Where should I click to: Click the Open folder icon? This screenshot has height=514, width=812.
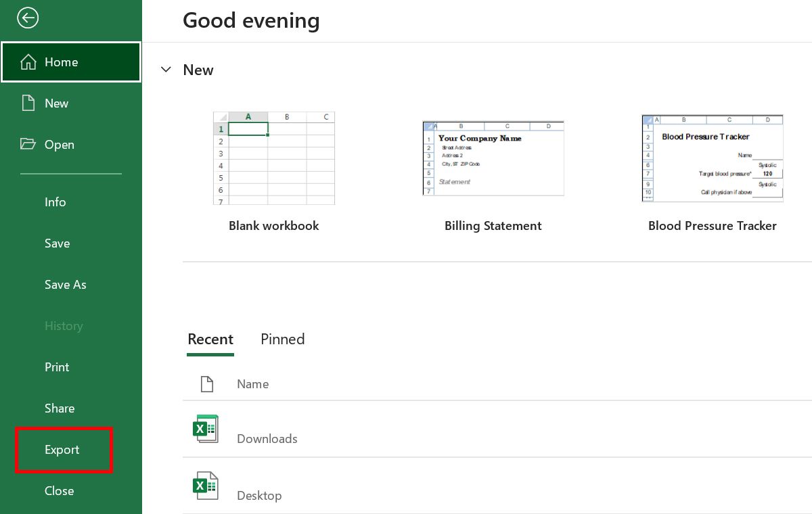[x=28, y=144]
